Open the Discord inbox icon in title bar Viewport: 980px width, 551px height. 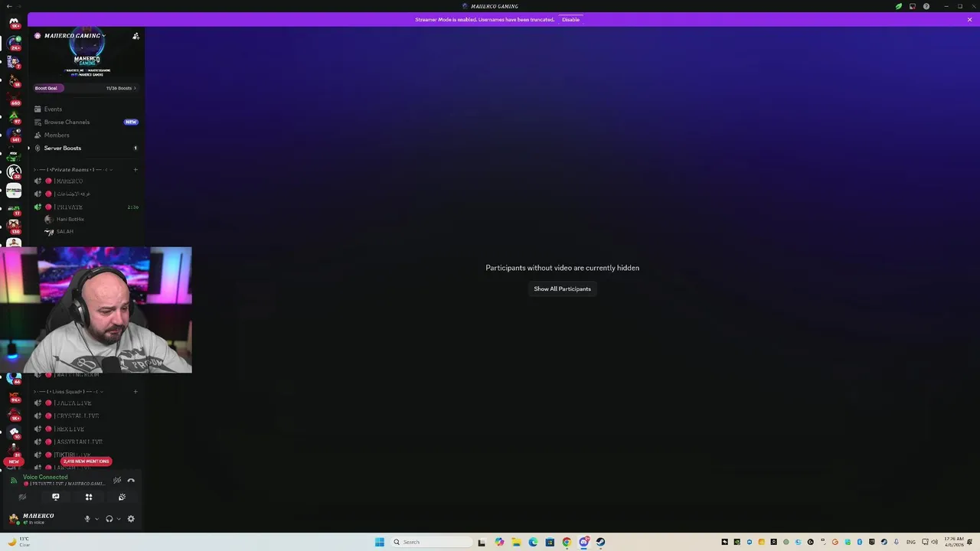pyautogui.click(x=913, y=6)
